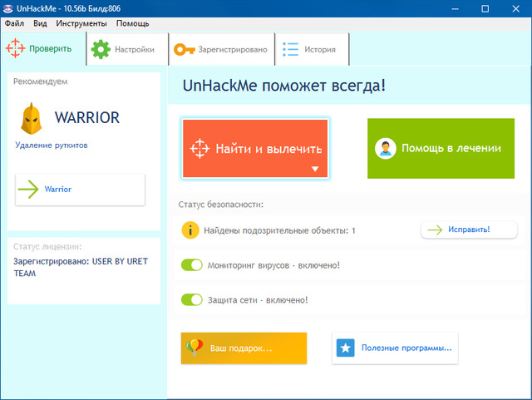Viewport: 532px width, 400px height.
Task: Switch to the Настройки tab
Action: 126,50
